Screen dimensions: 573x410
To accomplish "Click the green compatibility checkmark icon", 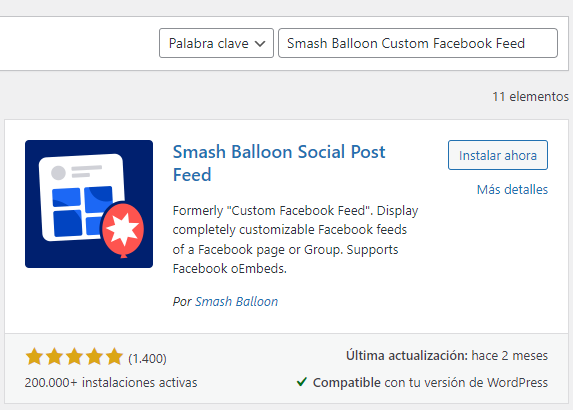I will (301, 382).
